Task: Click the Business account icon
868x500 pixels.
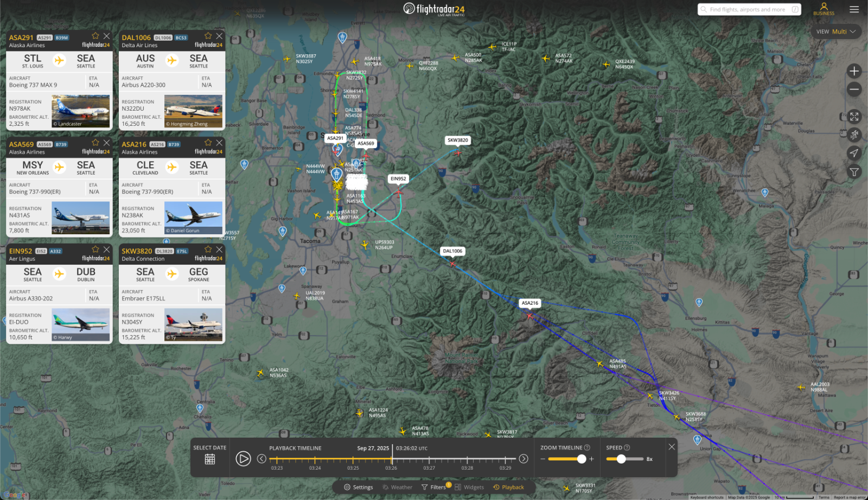Action: tap(824, 9)
